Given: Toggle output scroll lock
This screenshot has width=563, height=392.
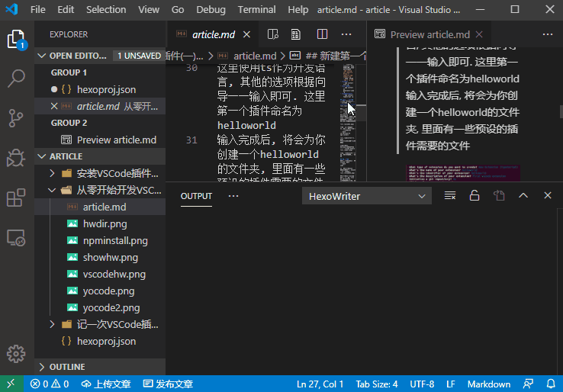Looking at the screenshot, I should pos(475,196).
